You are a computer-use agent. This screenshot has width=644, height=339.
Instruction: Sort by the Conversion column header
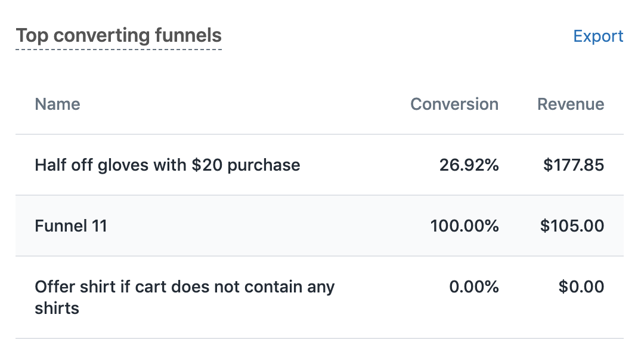(454, 104)
